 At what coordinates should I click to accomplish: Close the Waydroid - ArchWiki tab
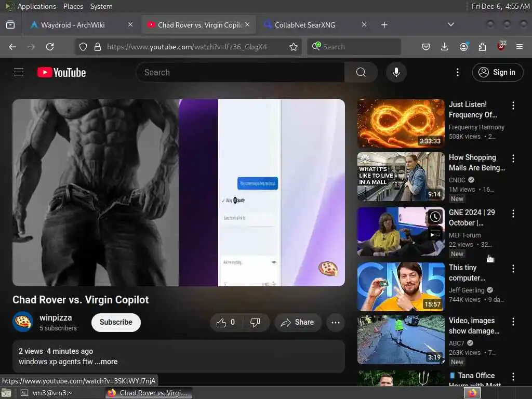click(x=130, y=24)
